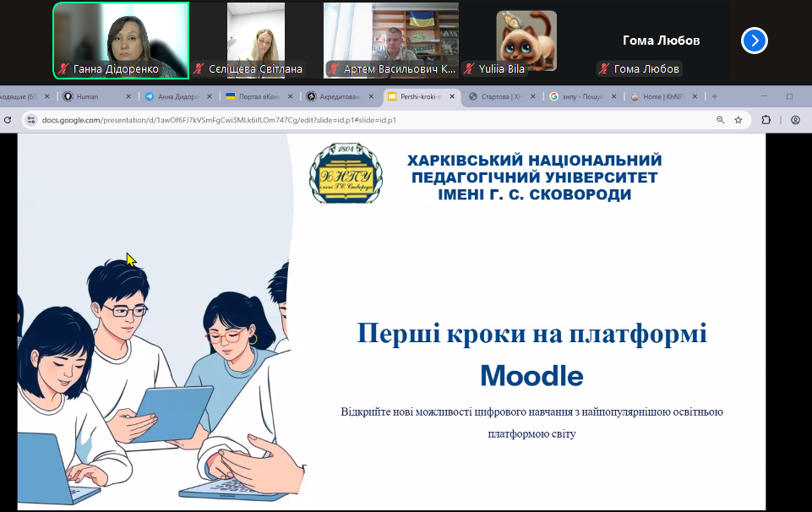Select Сєліщева Світлана's video tile
The width and height of the screenshot is (812, 512).
point(256,41)
